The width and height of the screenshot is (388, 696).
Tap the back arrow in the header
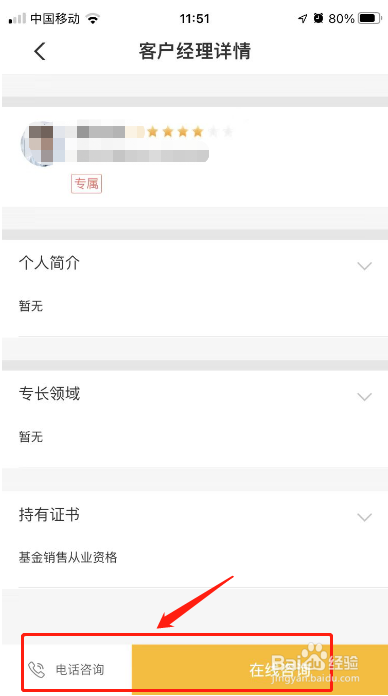(x=40, y=51)
